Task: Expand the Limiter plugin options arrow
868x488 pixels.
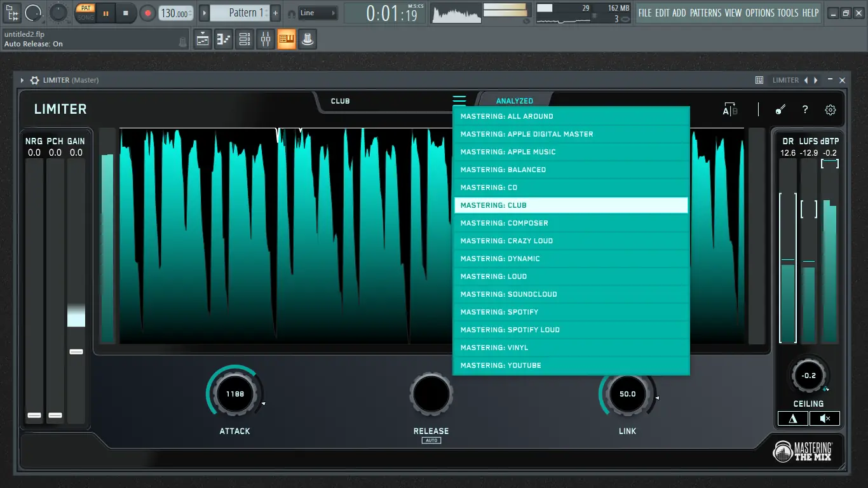Action: (x=22, y=80)
